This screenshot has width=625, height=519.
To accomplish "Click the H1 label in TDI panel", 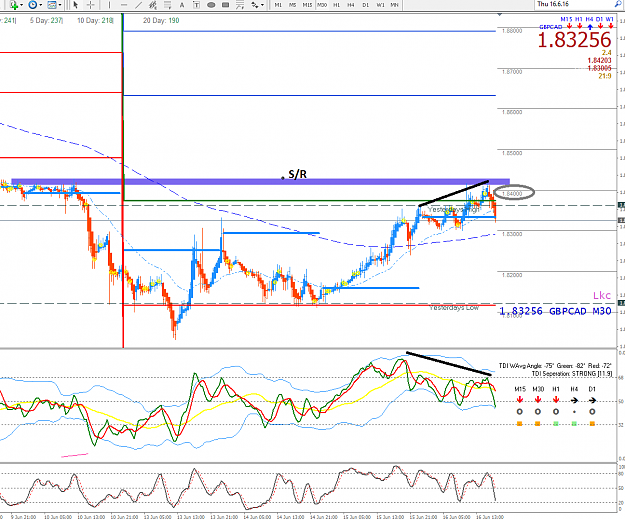I will [556, 389].
